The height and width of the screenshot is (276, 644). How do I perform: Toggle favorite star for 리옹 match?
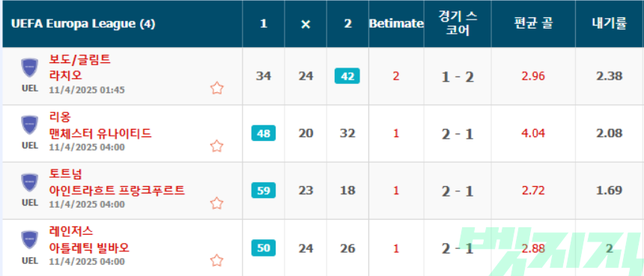pyautogui.click(x=217, y=146)
